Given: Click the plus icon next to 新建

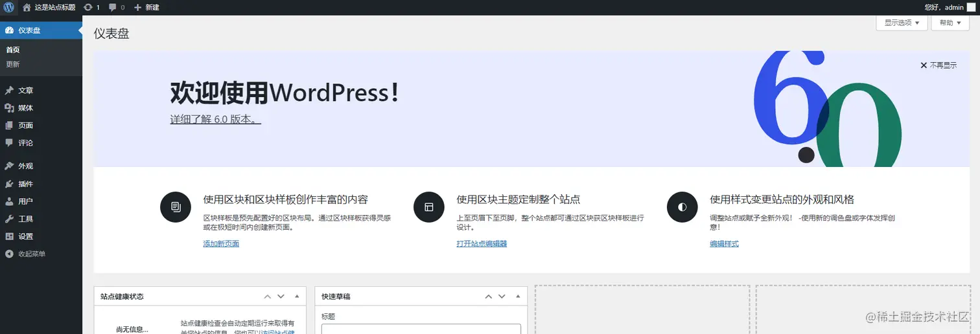Looking at the screenshot, I should pos(137,7).
